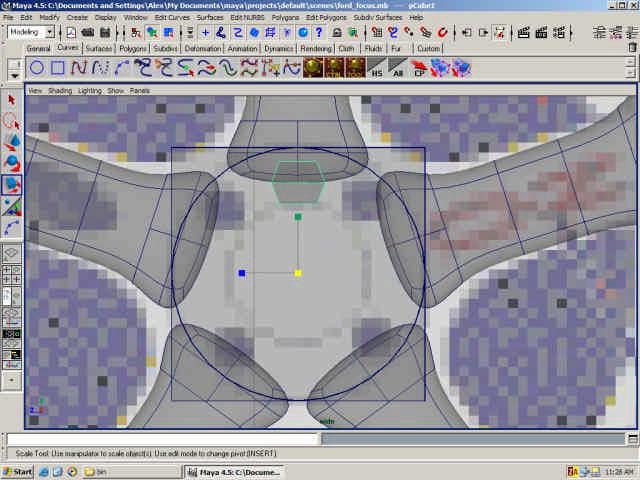Screen dimensions: 640x480
Task: Pick the Rotate tool in toolbox
Action: [12, 163]
